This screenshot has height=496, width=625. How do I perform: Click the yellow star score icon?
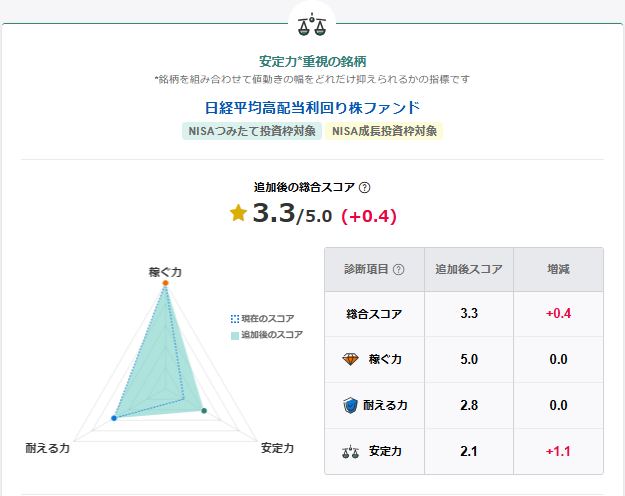coord(238,212)
